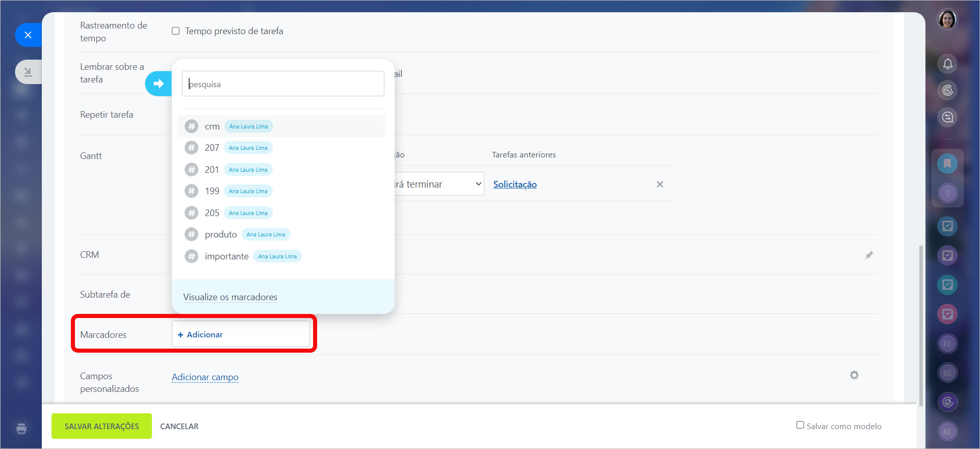
Task: Open custom fields settings gear
Action: 854,375
